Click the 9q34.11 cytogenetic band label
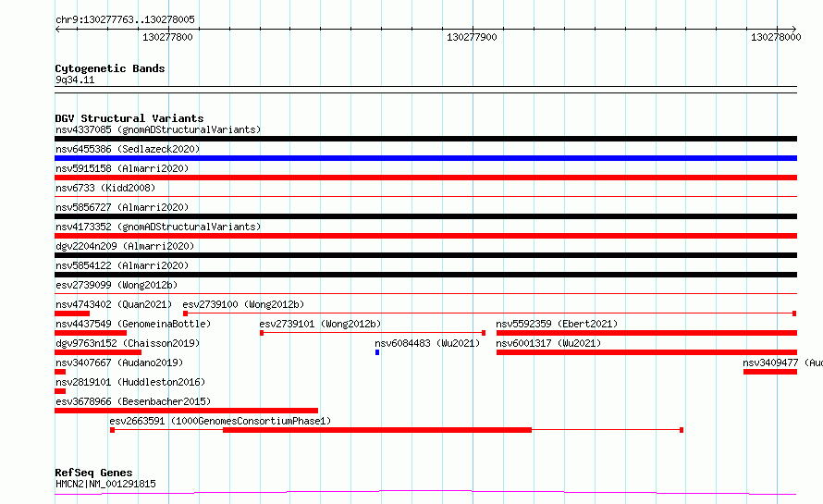823x504 pixels. tap(75, 80)
